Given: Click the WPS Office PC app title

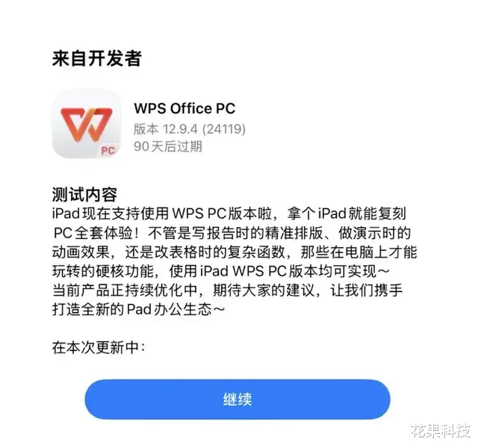Looking at the screenshot, I should [184, 108].
